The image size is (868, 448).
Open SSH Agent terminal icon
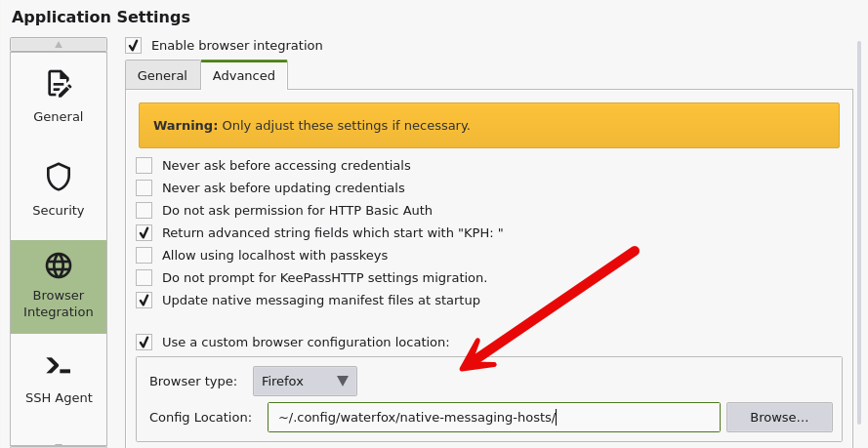click(x=59, y=366)
